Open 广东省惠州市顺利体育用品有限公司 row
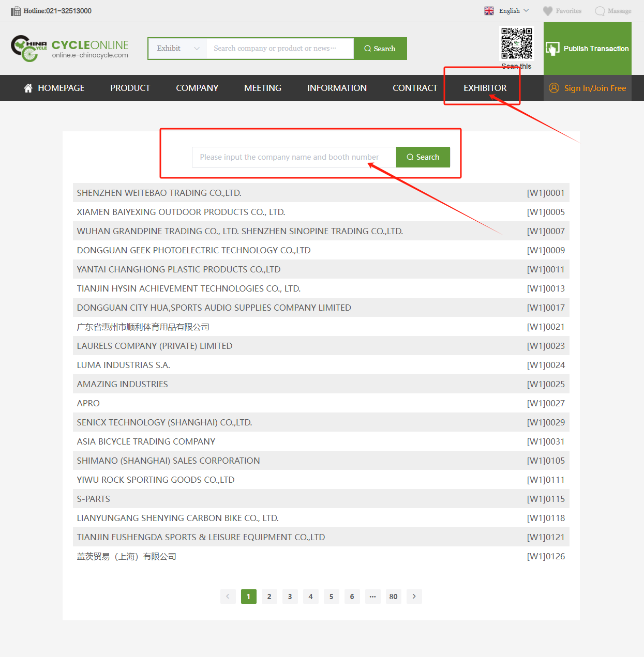The image size is (644, 657). (x=321, y=327)
